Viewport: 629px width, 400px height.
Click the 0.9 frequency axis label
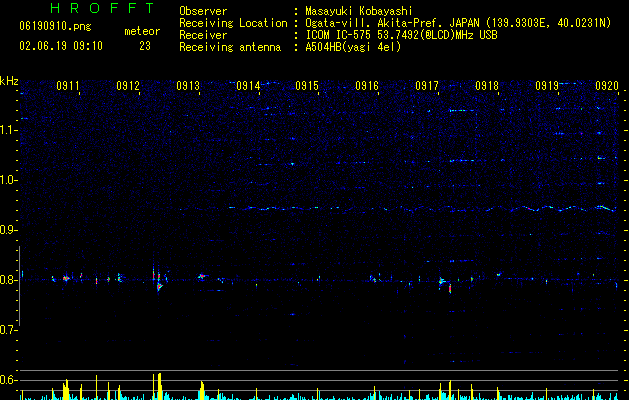pyautogui.click(x=9, y=230)
